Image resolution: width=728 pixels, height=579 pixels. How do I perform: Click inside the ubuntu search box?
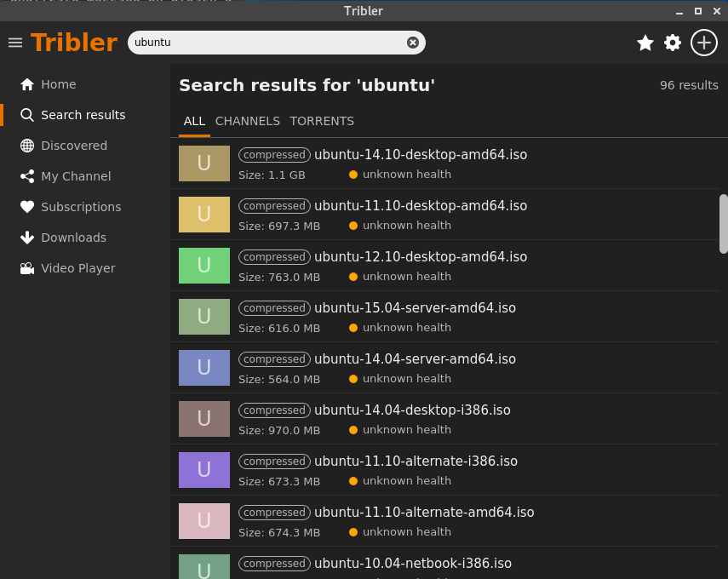click(264, 43)
